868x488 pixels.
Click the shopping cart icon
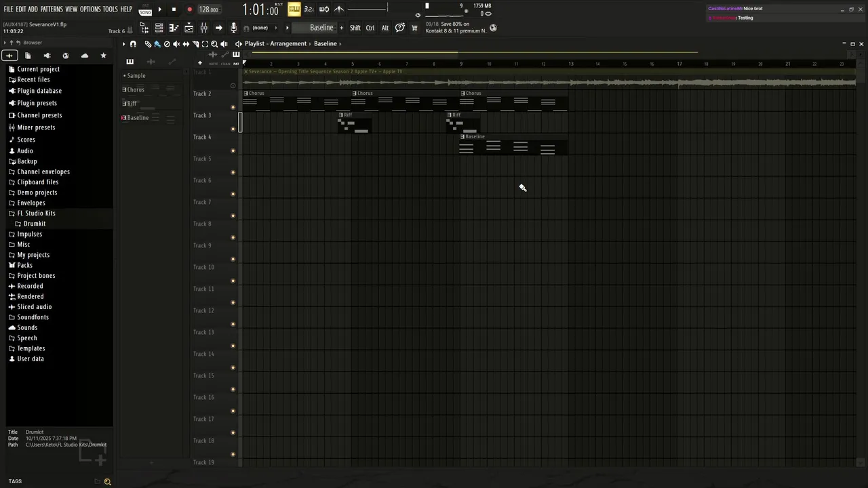[414, 28]
